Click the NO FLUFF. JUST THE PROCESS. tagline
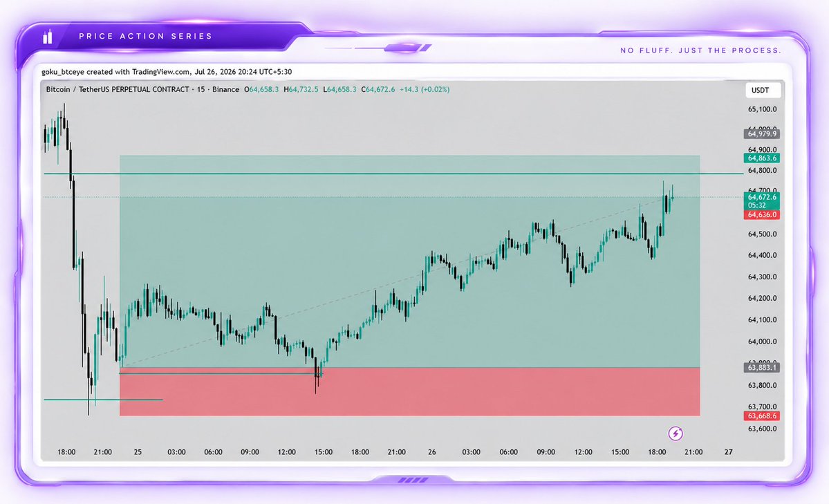The image size is (829, 504). tap(700, 50)
